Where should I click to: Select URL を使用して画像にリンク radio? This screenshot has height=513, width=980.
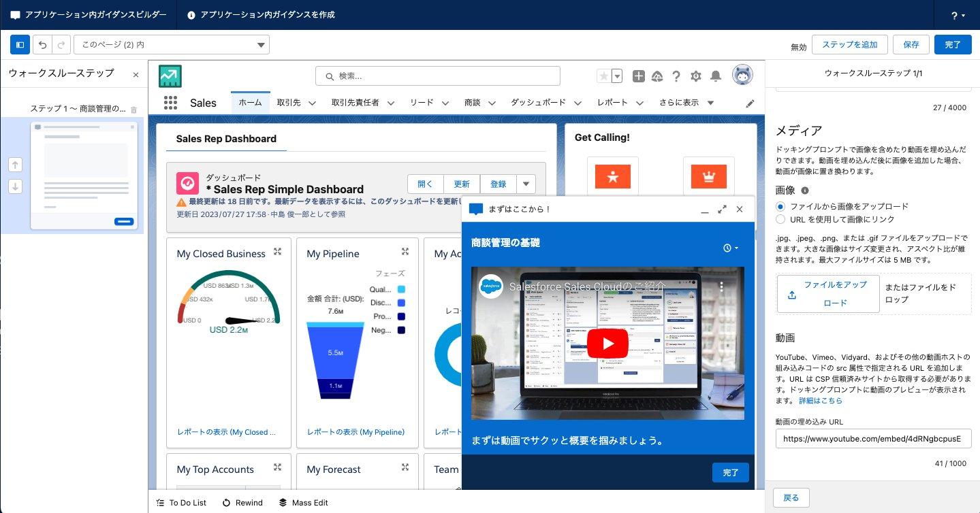[x=780, y=219]
